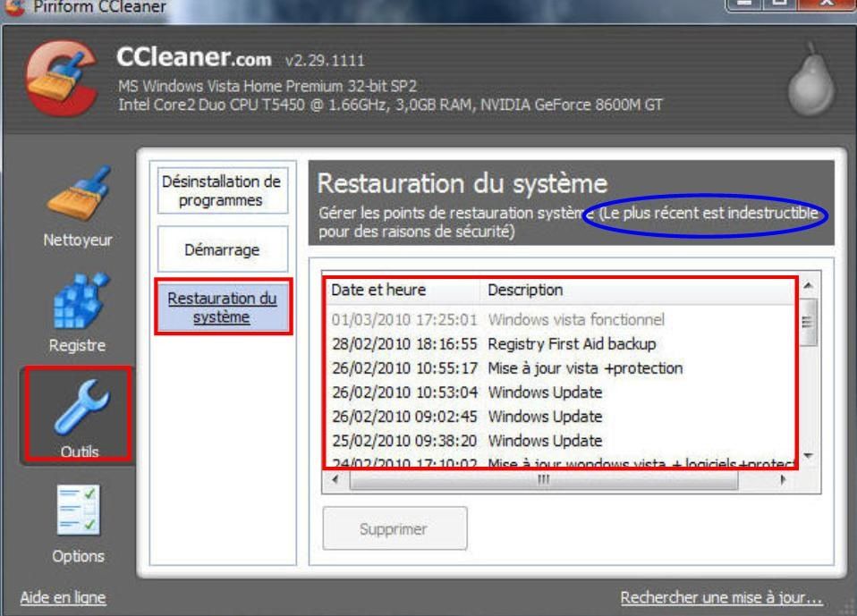The image size is (857, 616).
Task: Sort by the Date et heure column
Action: pyautogui.click(x=403, y=290)
